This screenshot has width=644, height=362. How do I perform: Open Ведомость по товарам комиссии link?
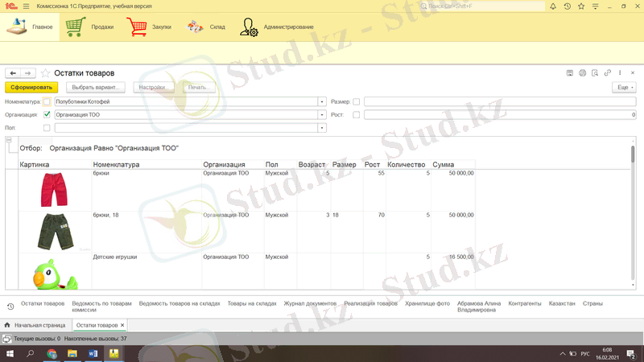pos(101,306)
